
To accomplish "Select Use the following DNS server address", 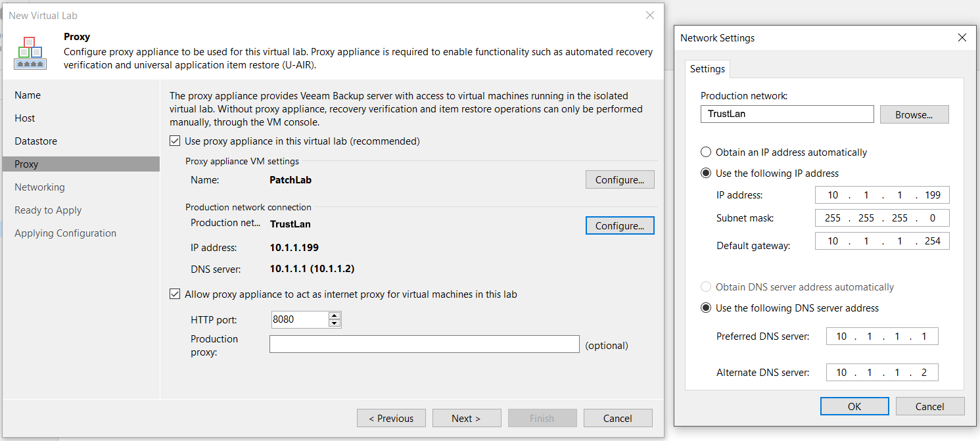I will (706, 308).
